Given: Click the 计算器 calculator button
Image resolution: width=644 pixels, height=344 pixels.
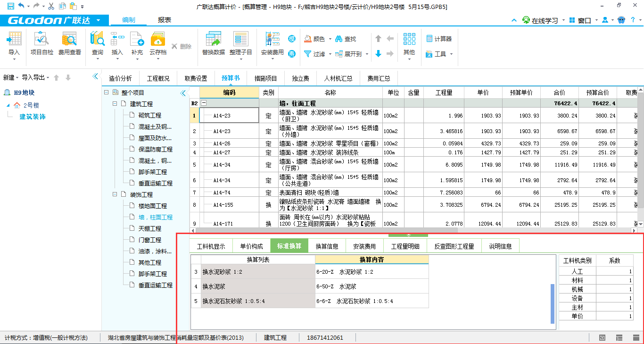Looking at the screenshot, I should (439, 39).
